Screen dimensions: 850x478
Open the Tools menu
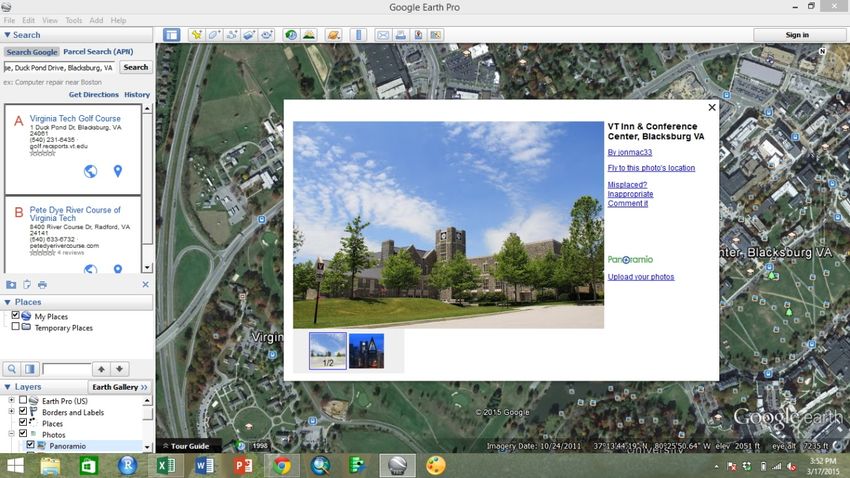pos(74,20)
